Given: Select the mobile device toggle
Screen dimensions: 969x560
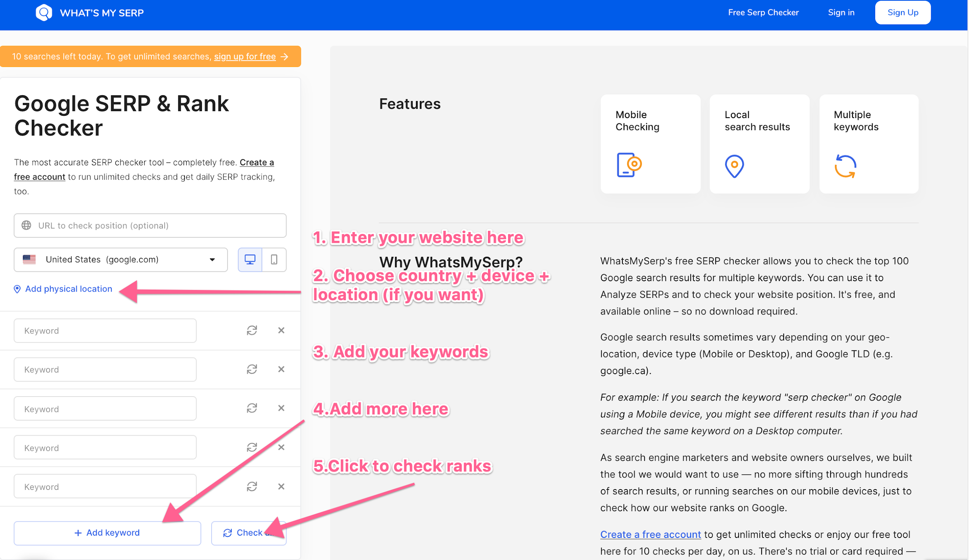Looking at the screenshot, I should pyautogui.click(x=274, y=259).
